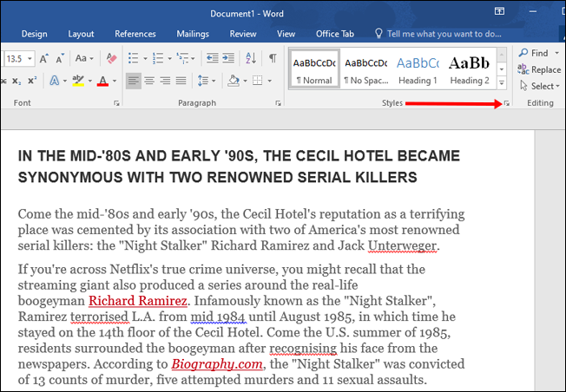Click the misspelled word Unterweger
The width and height of the screenshot is (566, 392).
click(402, 246)
